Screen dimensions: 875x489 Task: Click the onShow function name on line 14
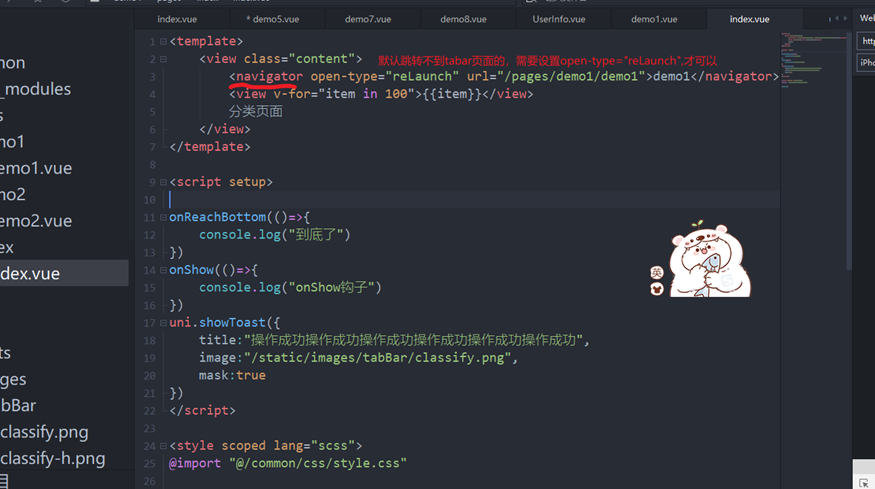point(191,270)
